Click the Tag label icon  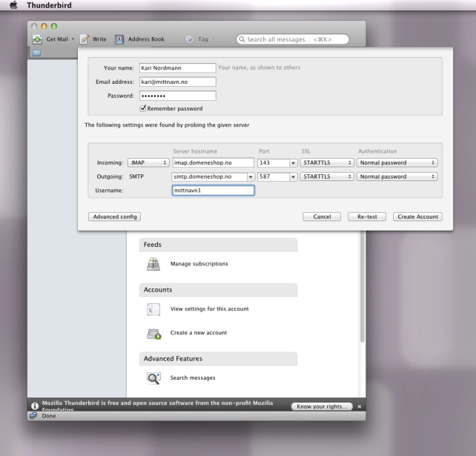tap(189, 39)
